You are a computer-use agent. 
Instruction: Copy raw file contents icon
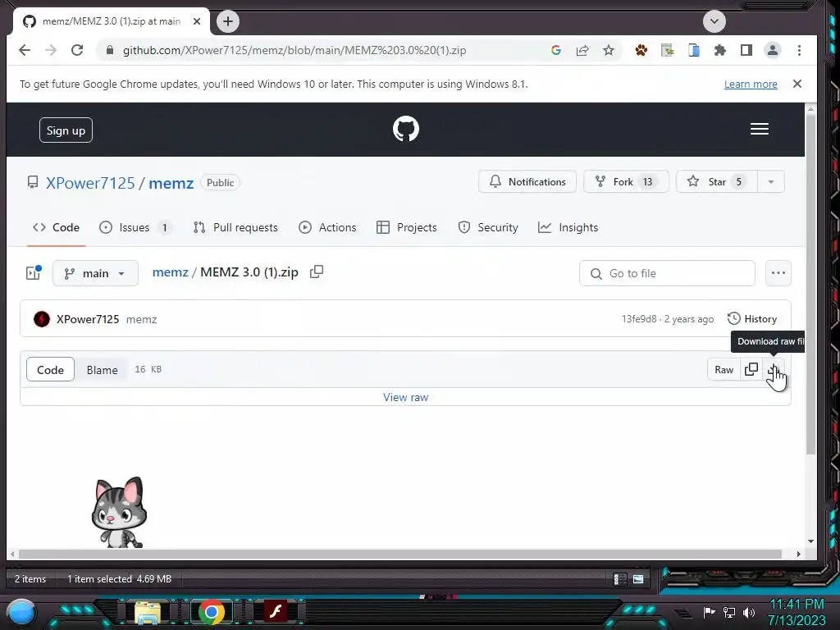pyautogui.click(x=751, y=370)
